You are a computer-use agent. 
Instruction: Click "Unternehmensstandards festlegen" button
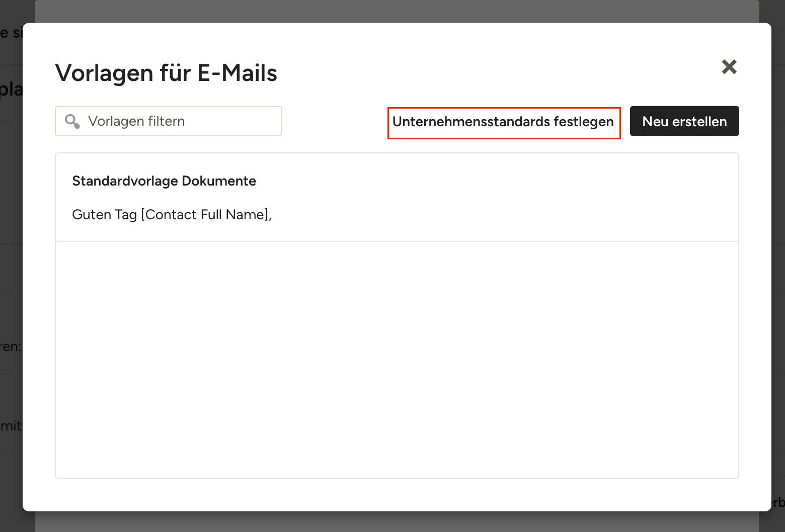(x=503, y=122)
